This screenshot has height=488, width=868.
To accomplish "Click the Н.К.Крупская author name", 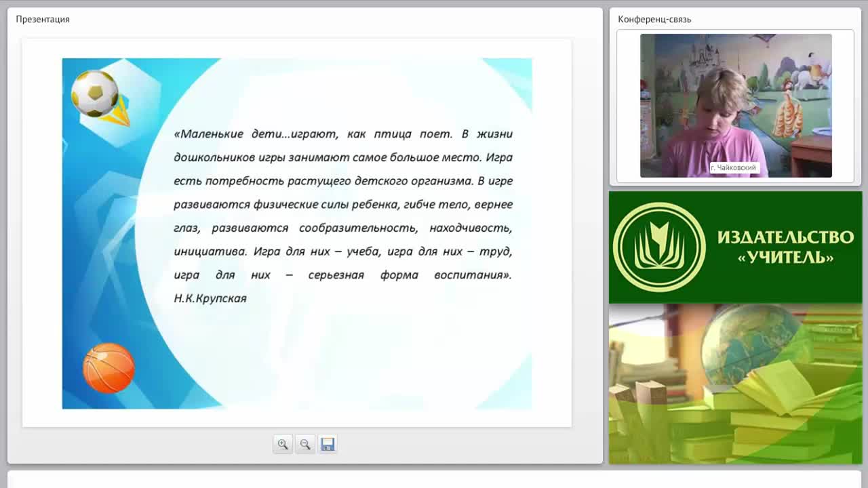I will coord(210,298).
